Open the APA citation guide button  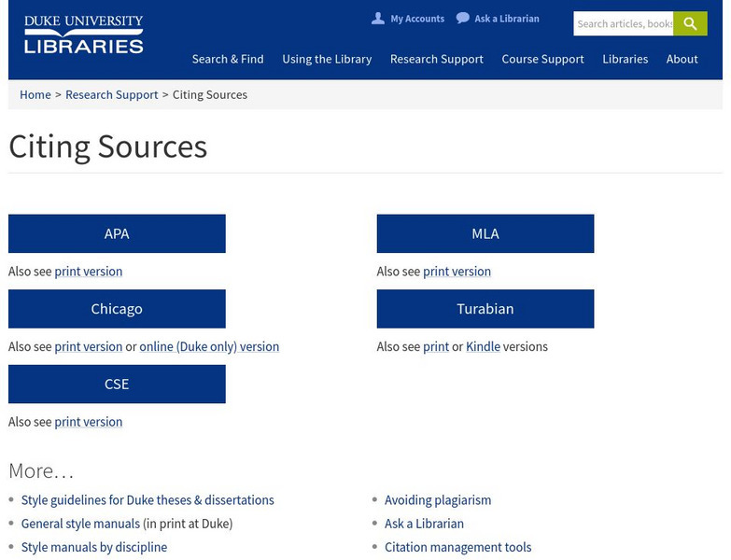[x=117, y=233]
